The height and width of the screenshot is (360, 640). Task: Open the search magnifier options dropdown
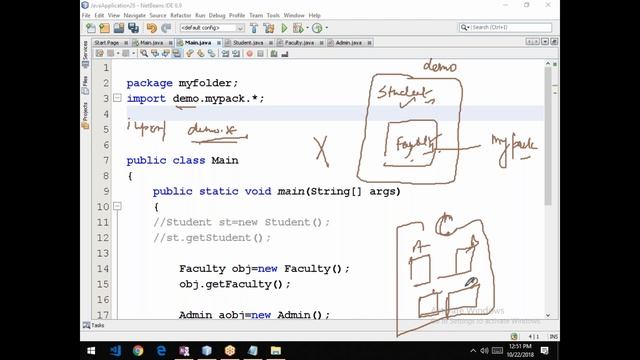pos(465,27)
